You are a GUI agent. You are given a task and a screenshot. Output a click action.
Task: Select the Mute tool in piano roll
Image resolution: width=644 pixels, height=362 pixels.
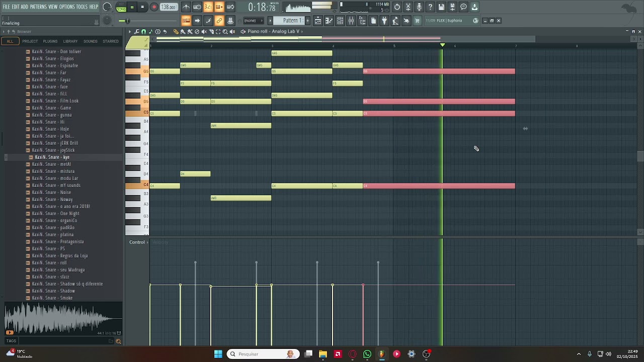click(x=204, y=31)
